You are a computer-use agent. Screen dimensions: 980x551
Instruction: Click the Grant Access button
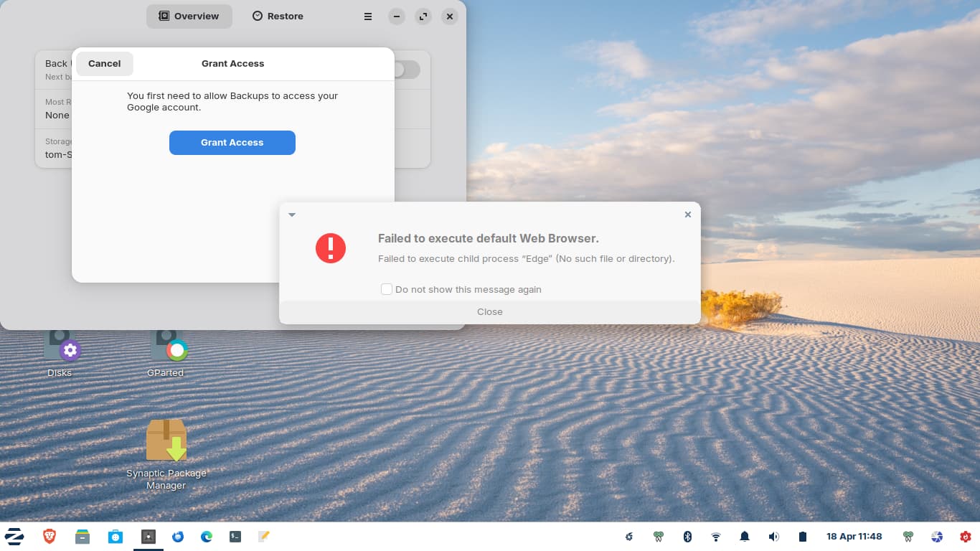point(232,143)
